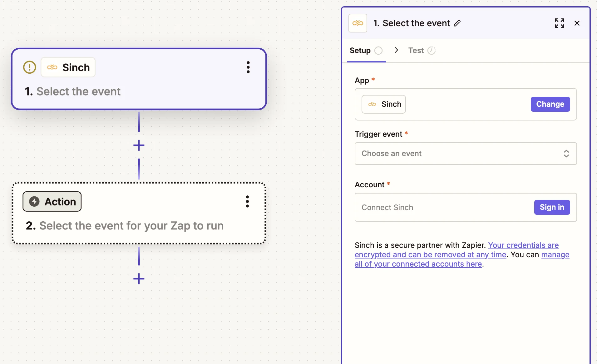Click the Test tab clock status icon
The image size is (597, 364).
[432, 51]
